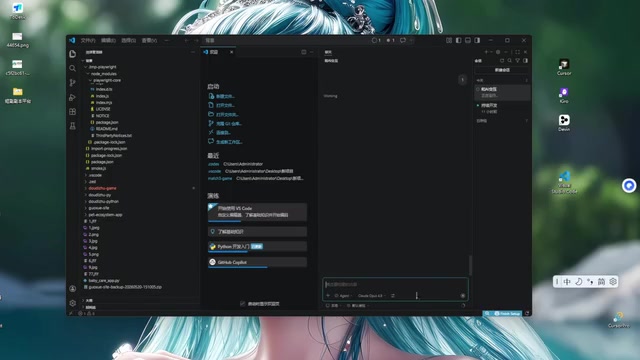
Task: Click the chat panel vertical scrollbar
Action: (x=470, y=265)
